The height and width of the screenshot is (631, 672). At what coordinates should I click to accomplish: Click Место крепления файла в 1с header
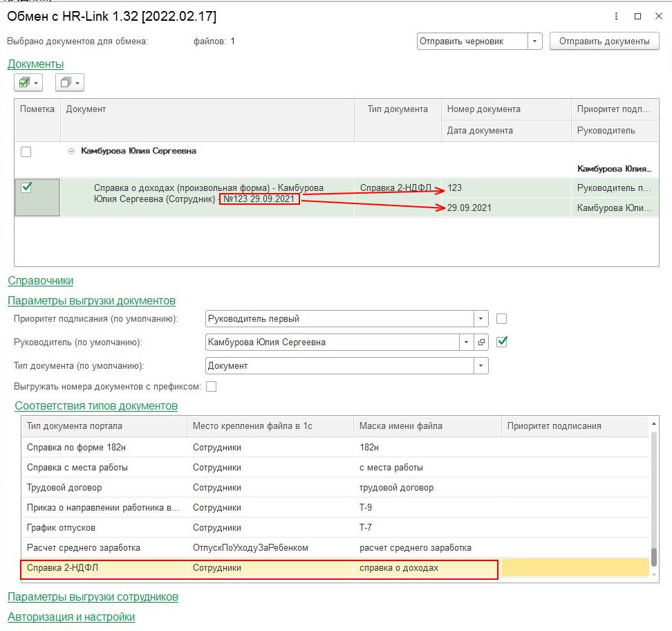[x=270, y=426]
